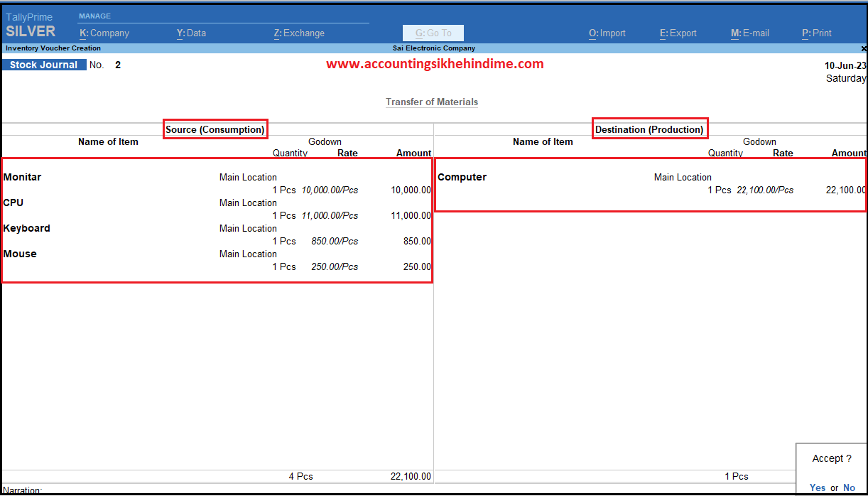Click Yes to accept the voucher

[x=818, y=487]
